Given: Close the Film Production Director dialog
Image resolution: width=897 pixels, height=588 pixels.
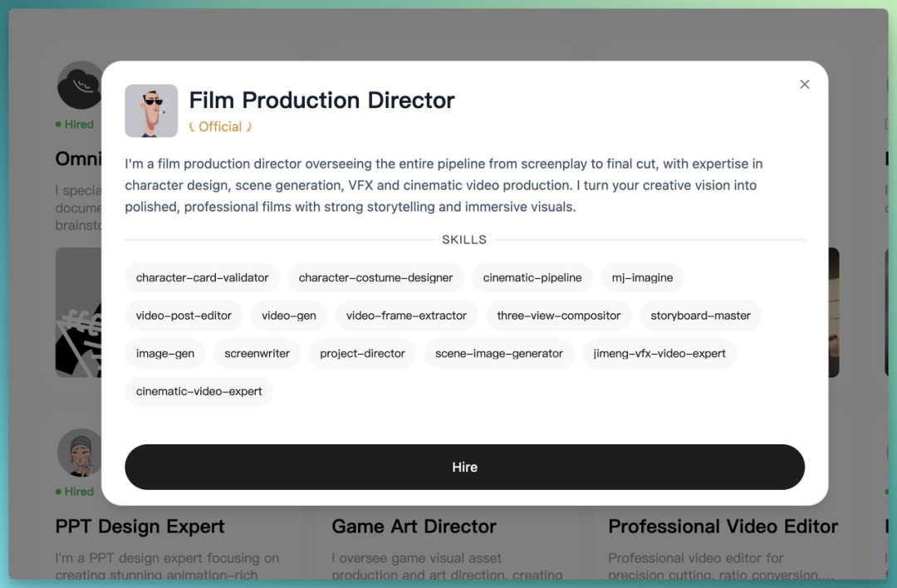Looking at the screenshot, I should (804, 84).
